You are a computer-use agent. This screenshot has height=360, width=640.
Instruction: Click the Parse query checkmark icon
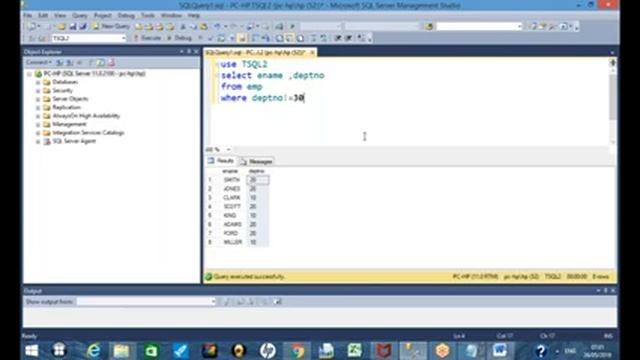(x=211, y=38)
